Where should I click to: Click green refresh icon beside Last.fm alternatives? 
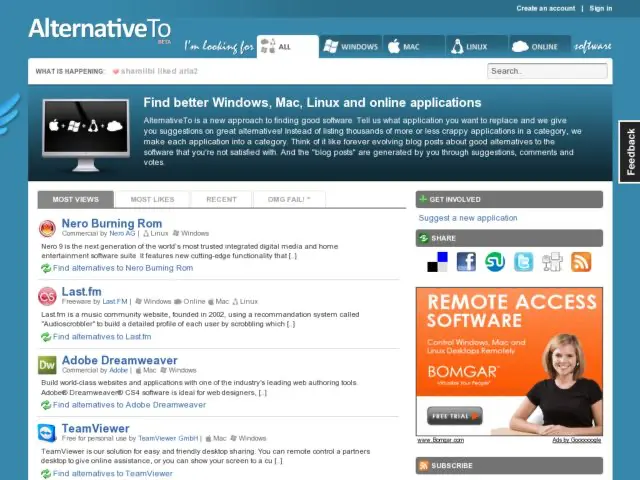tap(46, 337)
